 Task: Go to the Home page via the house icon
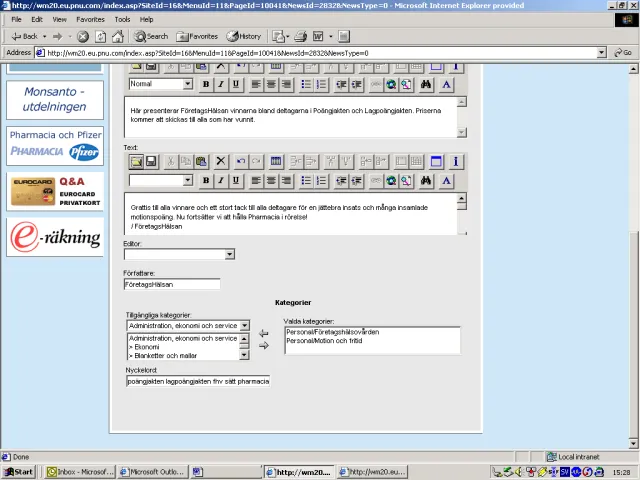coord(118,37)
